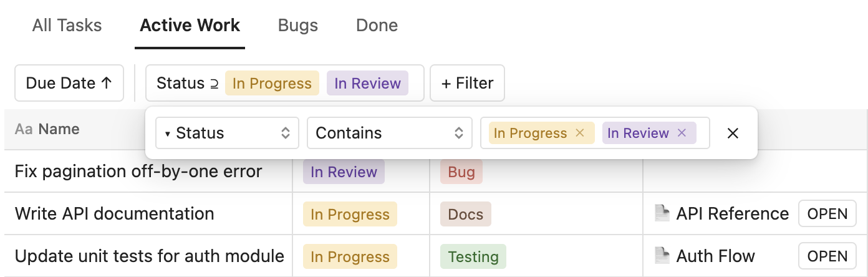
Task: Delete the Status filter rule
Action: pos(733,134)
